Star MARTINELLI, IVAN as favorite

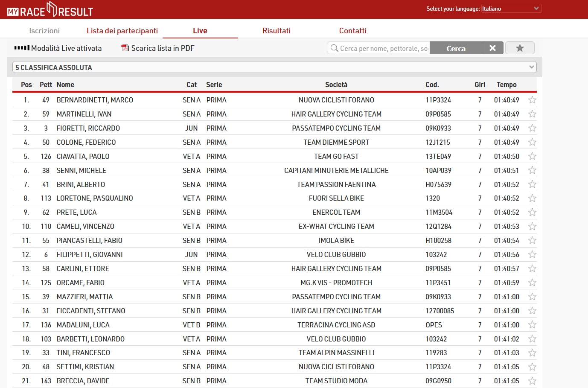(x=532, y=114)
